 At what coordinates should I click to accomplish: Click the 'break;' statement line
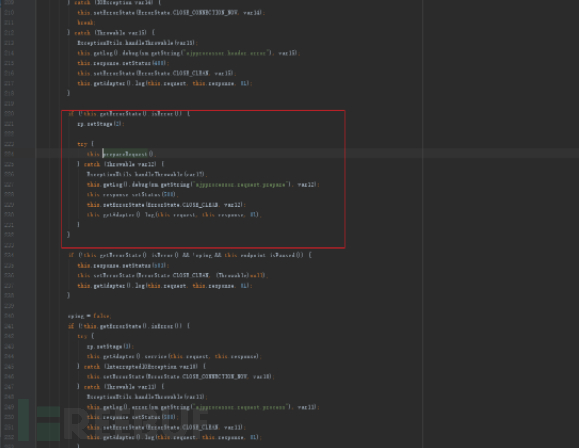tap(86, 23)
